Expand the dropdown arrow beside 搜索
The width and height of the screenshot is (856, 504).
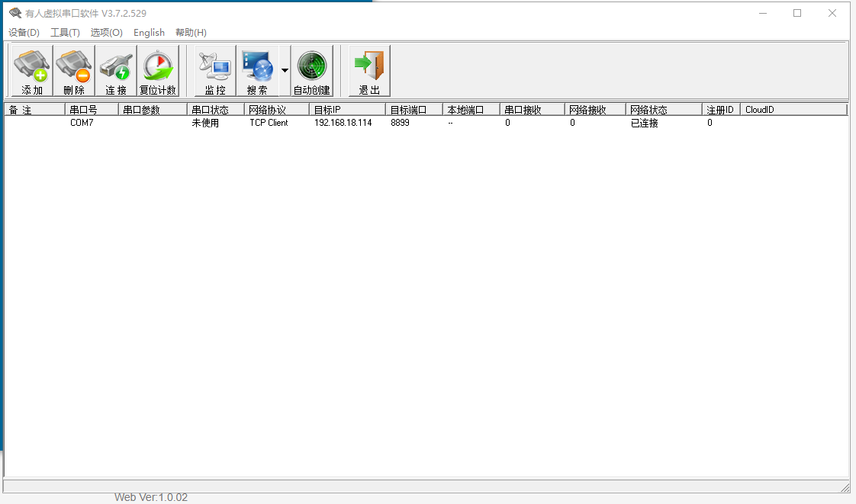click(285, 70)
